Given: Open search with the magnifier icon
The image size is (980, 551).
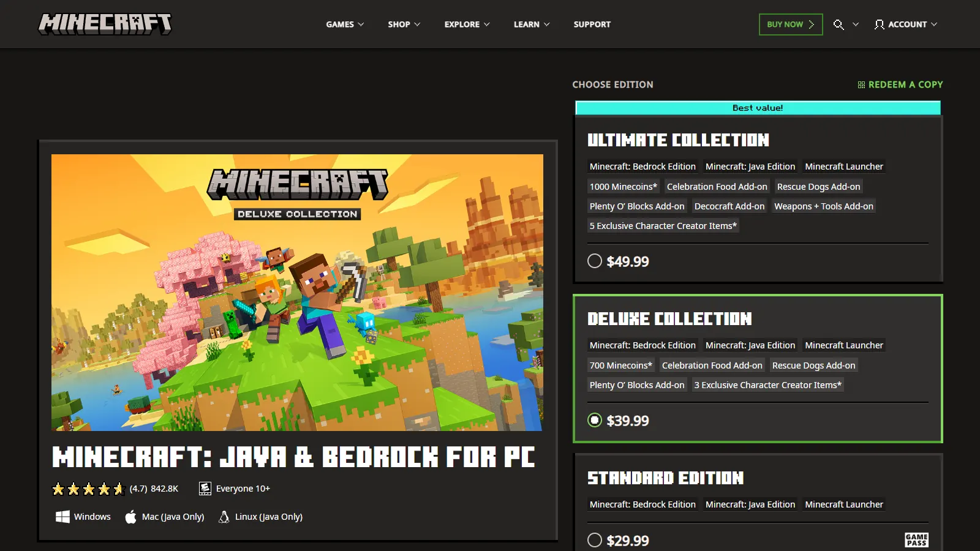Looking at the screenshot, I should (x=839, y=24).
